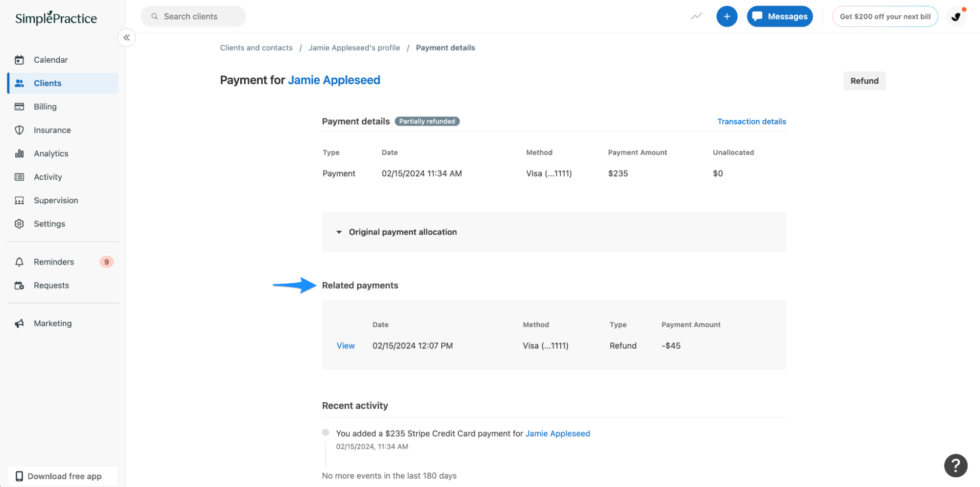Click the SimplePractice logo
Screen dimensions: 980x487
click(x=56, y=18)
